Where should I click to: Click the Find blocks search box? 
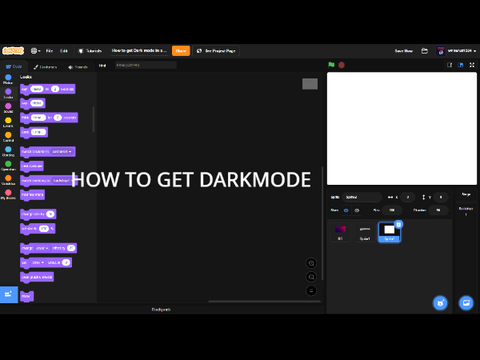pyautogui.click(x=146, y=65)
